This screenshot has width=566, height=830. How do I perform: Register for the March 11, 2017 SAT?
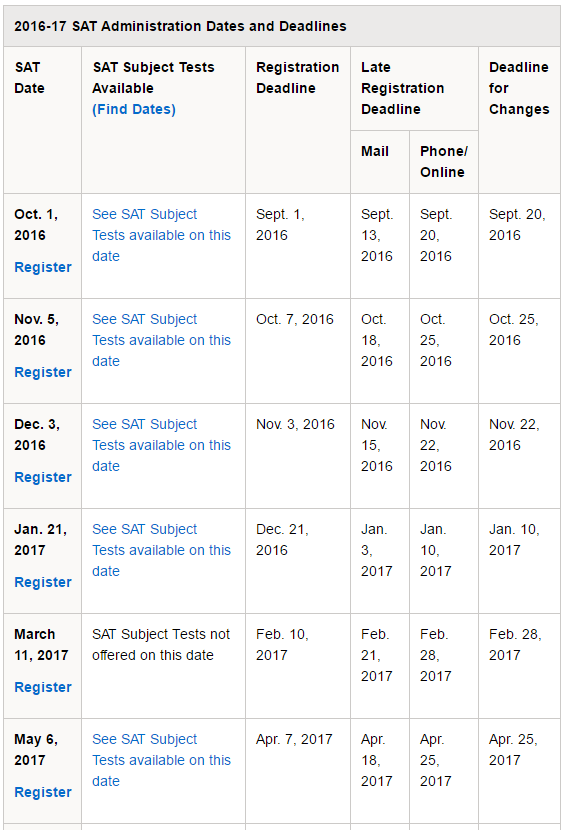pyautogui.click(x=43, y=687)
